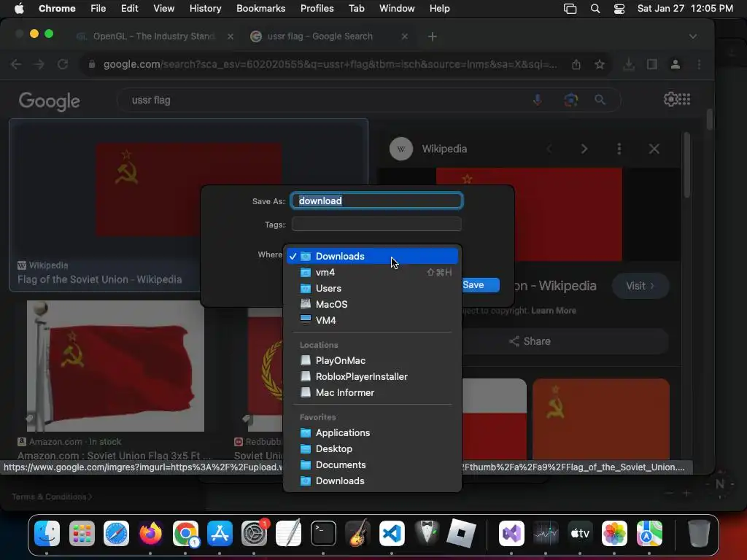
Task: Launch Safari from the Dock
Action: coord(116,533)
